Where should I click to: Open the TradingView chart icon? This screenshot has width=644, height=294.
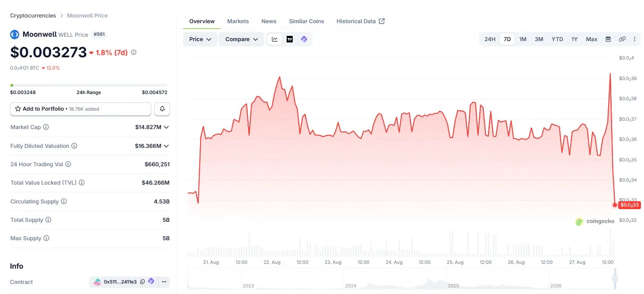290,39
